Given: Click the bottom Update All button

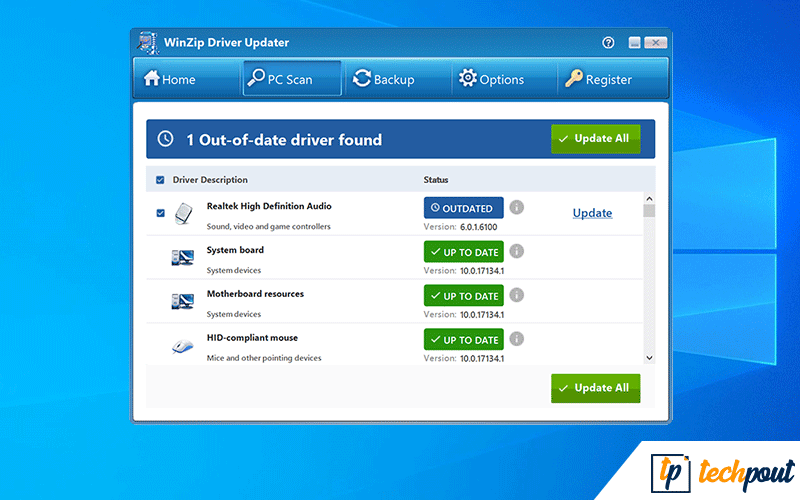Looking at the screenshot, I should point(595,388).
